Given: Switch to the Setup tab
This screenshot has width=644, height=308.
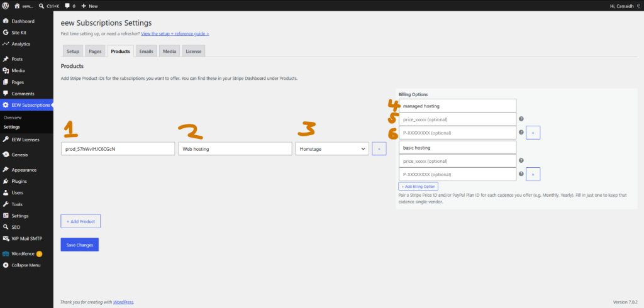Looking at the screenshot, I should [x=73, y=52].
